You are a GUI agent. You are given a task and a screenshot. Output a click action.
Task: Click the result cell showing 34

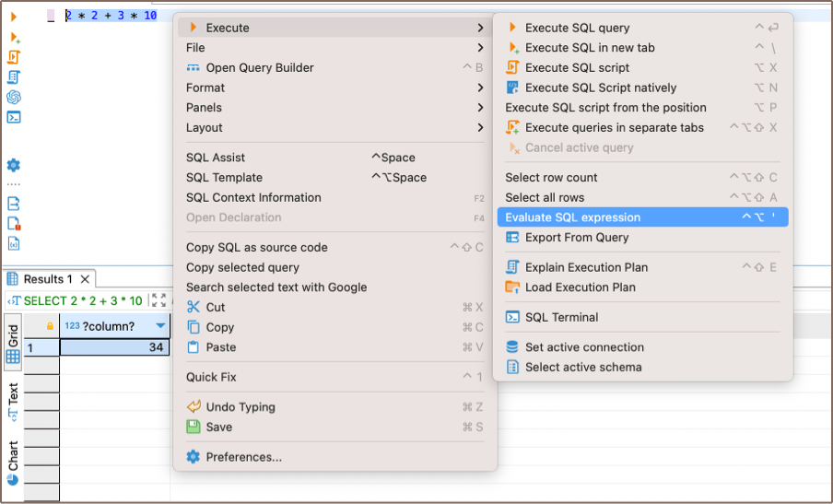[114, 347]
